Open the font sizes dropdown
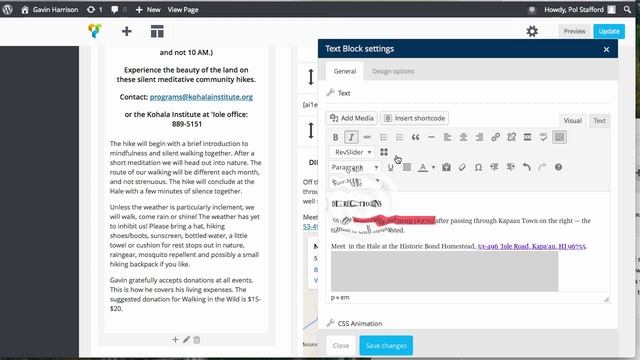This screenshot has height=360, width=640. (355, 182)
